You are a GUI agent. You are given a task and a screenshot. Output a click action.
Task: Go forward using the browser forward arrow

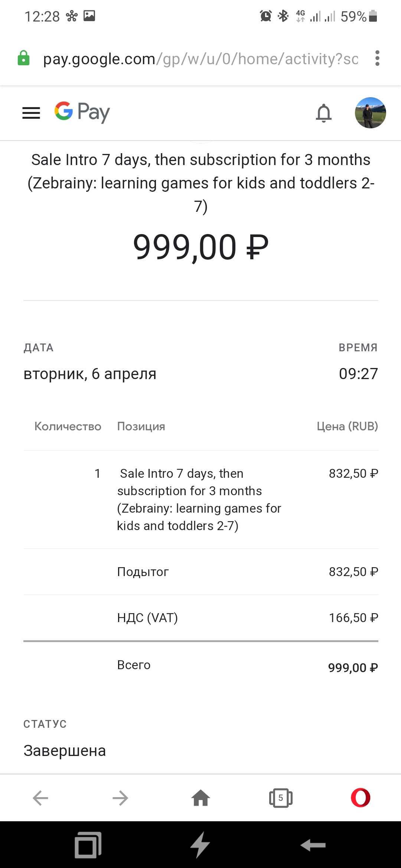tap(120, 798)
